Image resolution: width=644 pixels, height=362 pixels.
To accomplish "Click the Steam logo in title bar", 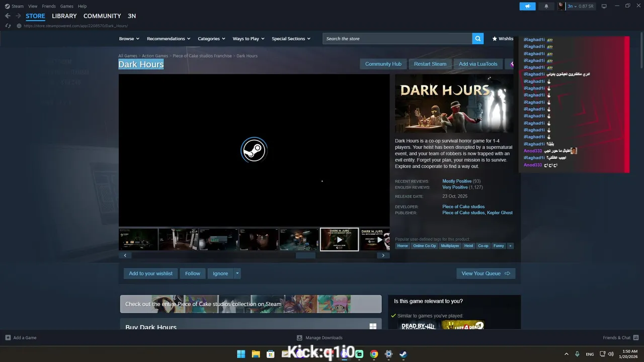I will 7,6.
